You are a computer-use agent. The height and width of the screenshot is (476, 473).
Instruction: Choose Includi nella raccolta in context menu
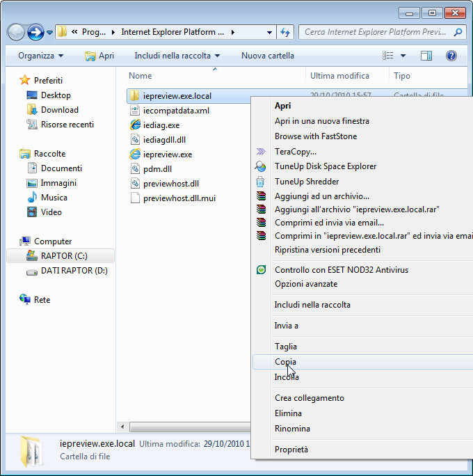click(312, 305)
